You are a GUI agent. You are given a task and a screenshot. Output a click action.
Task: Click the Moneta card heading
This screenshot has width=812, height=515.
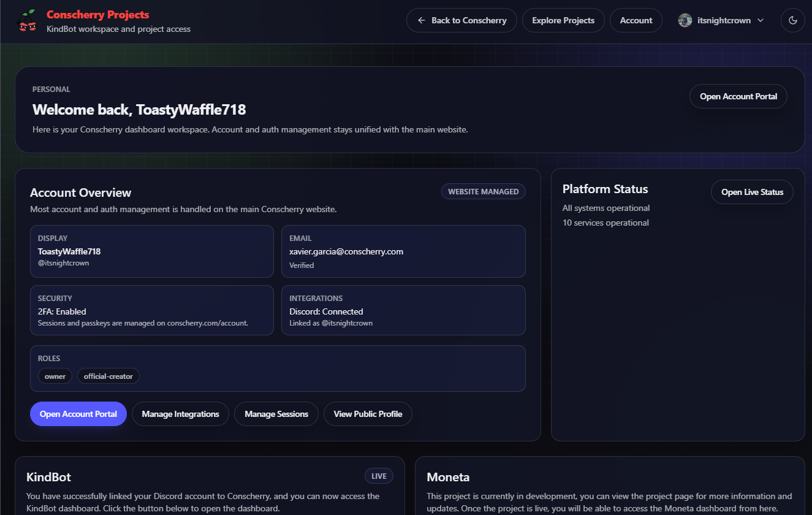pos(448,477)
